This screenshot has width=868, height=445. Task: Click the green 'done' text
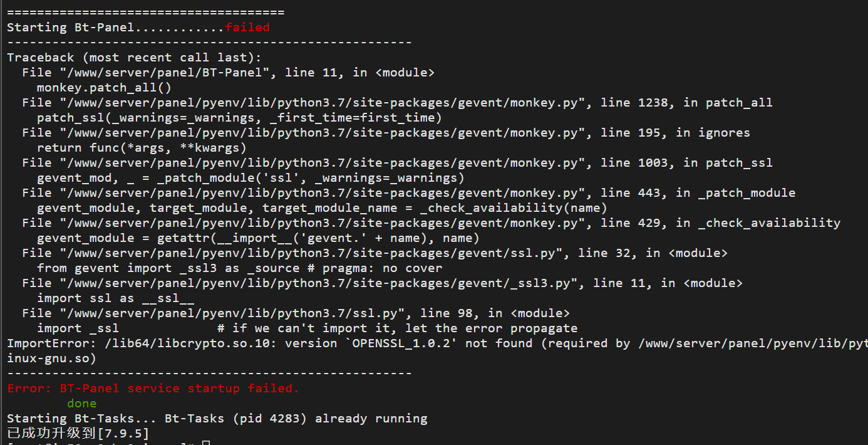pos(82,404)
